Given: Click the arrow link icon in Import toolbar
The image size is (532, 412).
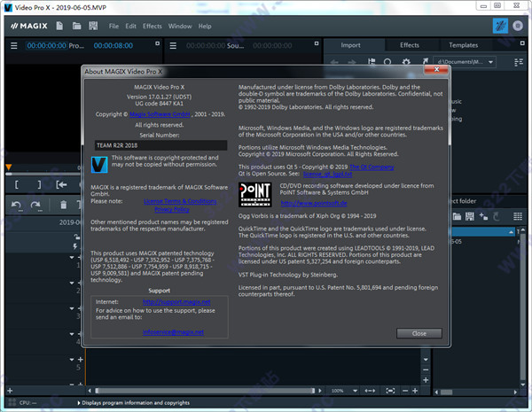Looking at the screenshot, I should [x=425, y=61].
